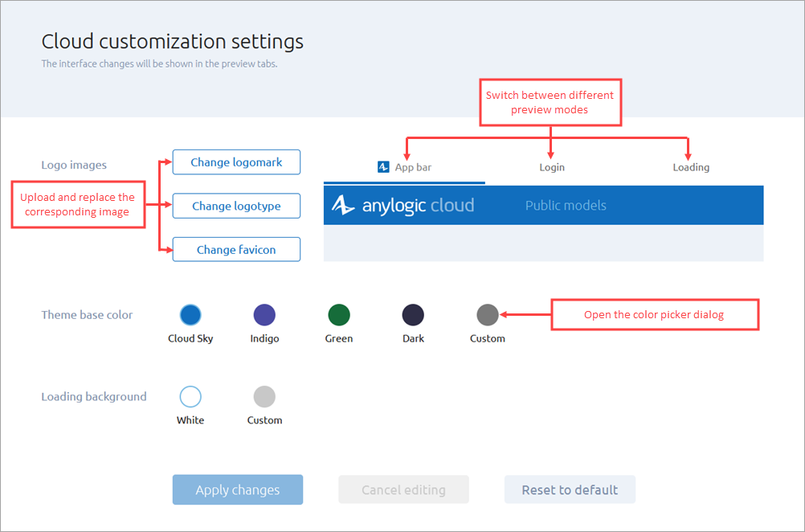Click Cancel editing button
805x532 pixels.
coord(403,490)
